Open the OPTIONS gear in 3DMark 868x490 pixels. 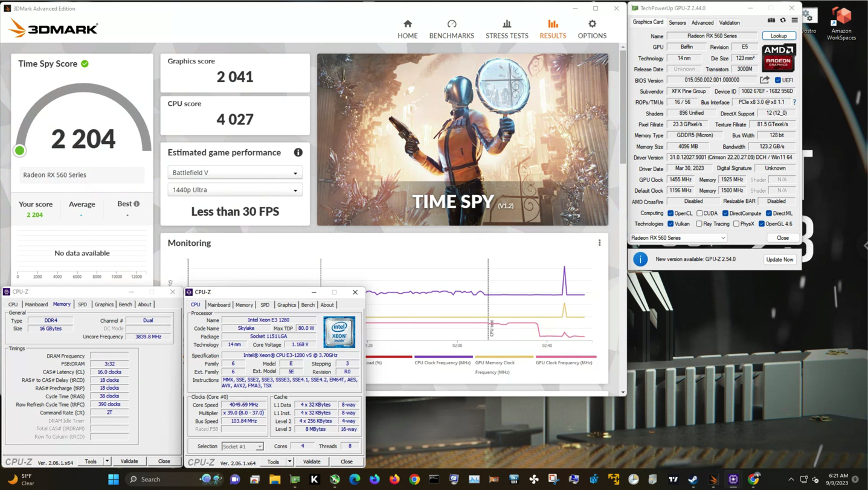point(592,29)
